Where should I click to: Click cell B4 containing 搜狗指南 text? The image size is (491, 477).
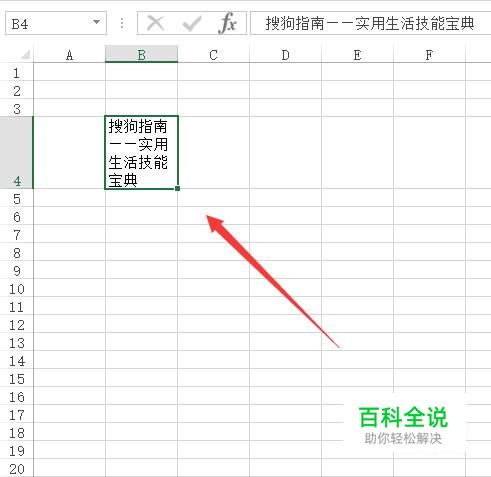click(x=141, y=153)
